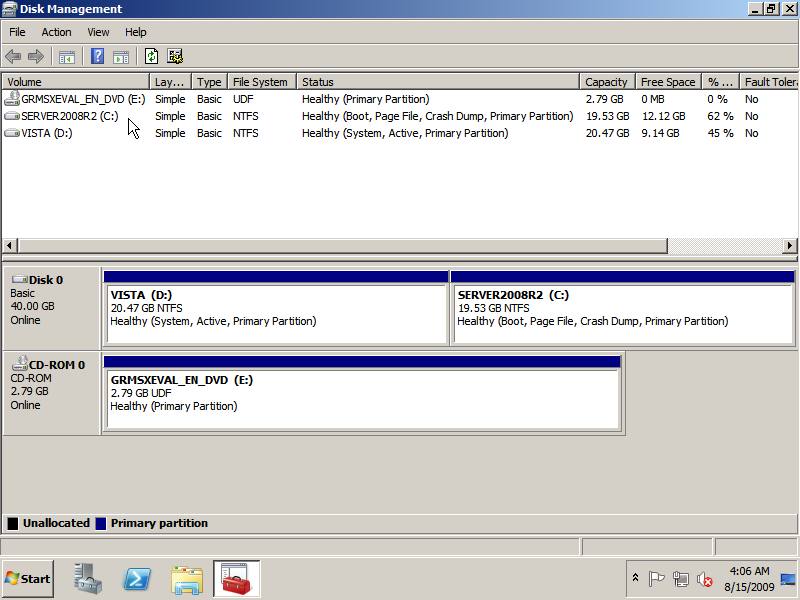Click the 40.00 GB Disk 0 size label

pyautogui.click(x=32, y=306)
